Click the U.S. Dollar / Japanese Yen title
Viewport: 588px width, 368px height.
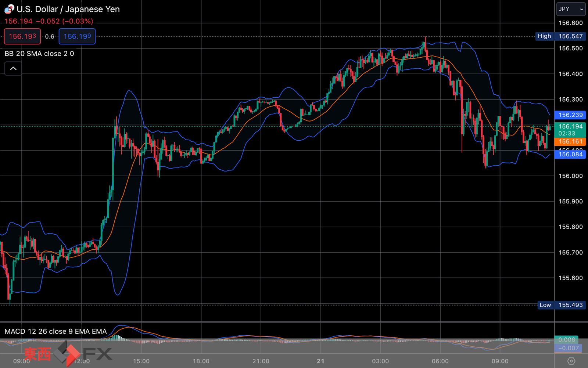click(68, 9)
